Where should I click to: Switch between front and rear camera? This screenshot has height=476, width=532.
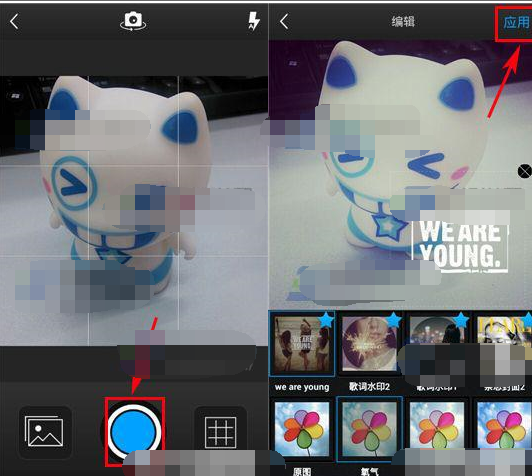[133, 21]
